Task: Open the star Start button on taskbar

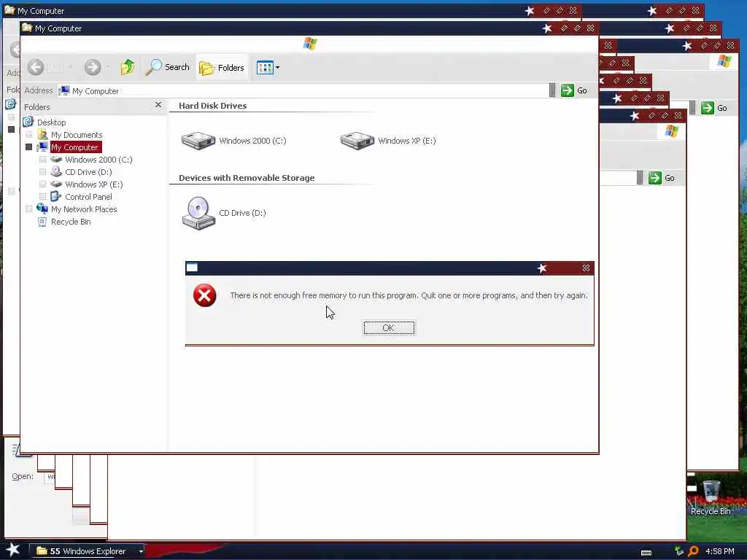Action: [12, 550]
